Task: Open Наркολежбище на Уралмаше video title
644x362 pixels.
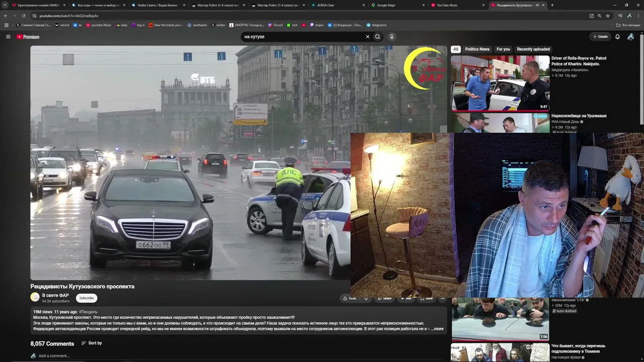Action: click(x=579, y=116)
